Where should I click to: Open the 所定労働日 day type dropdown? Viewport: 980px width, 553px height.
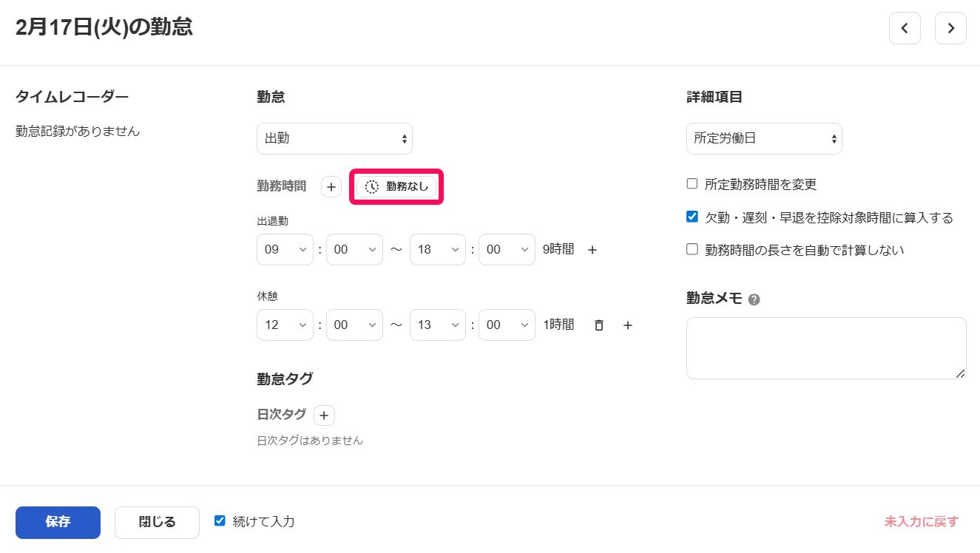click(764, 138)
